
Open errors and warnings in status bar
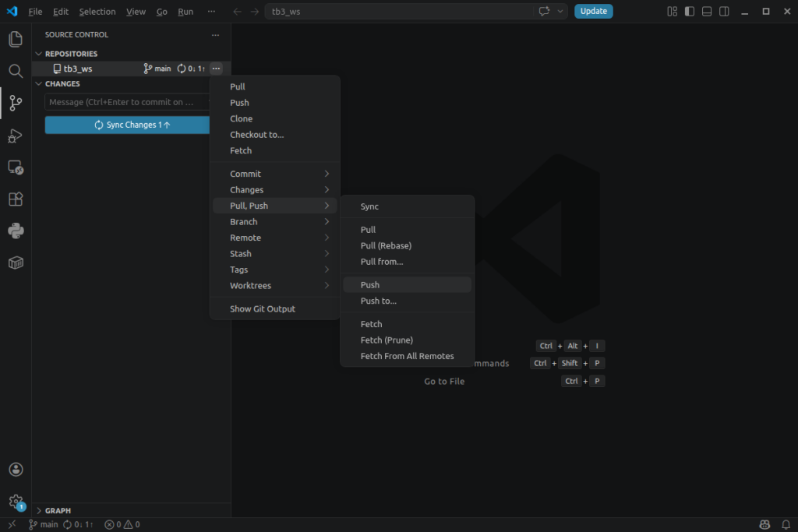point(122,524)
